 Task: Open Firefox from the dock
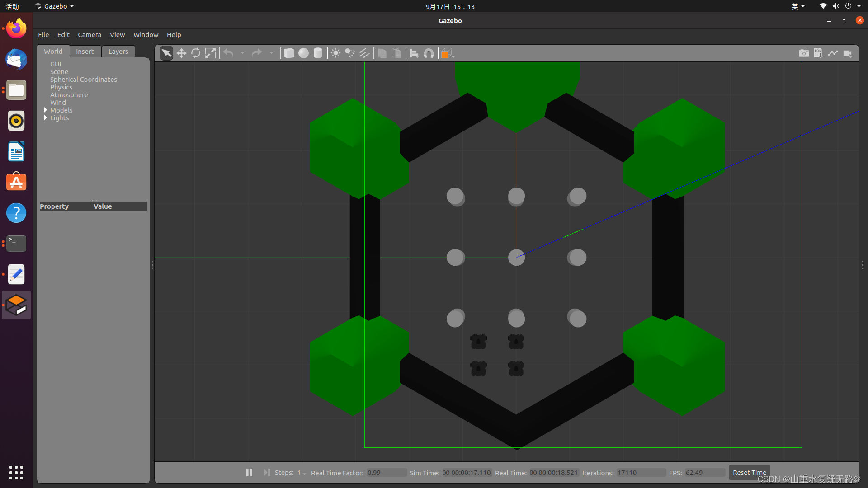(x=16, y=29)
